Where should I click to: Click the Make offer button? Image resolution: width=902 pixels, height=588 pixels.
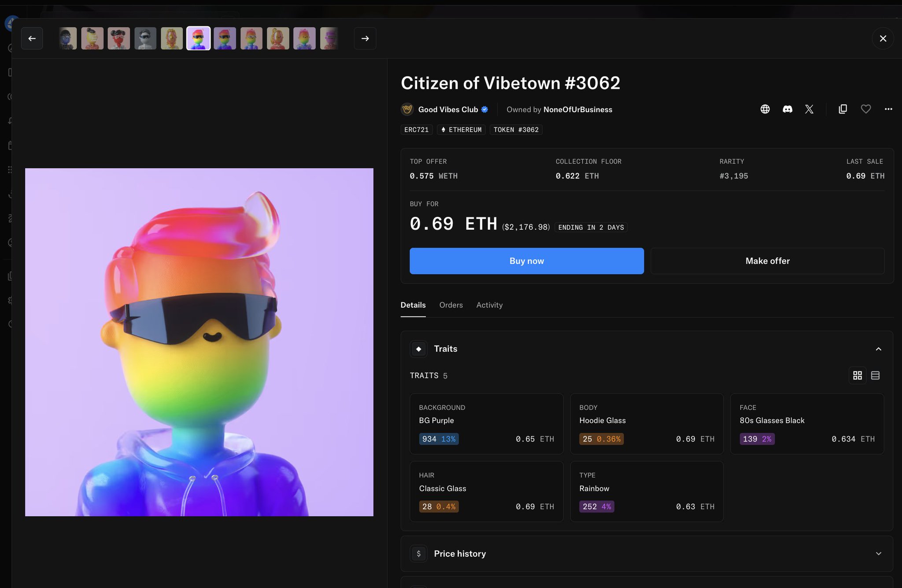coord(767,261)
